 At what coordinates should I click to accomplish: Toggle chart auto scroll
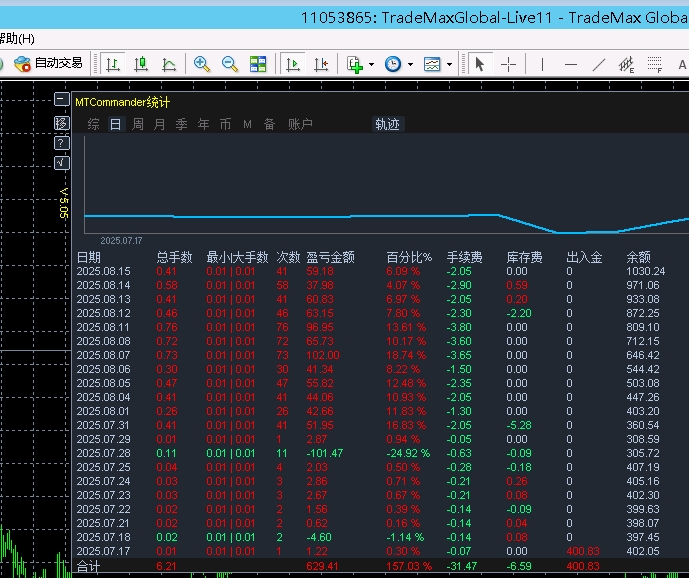click(x=293, y=64)
